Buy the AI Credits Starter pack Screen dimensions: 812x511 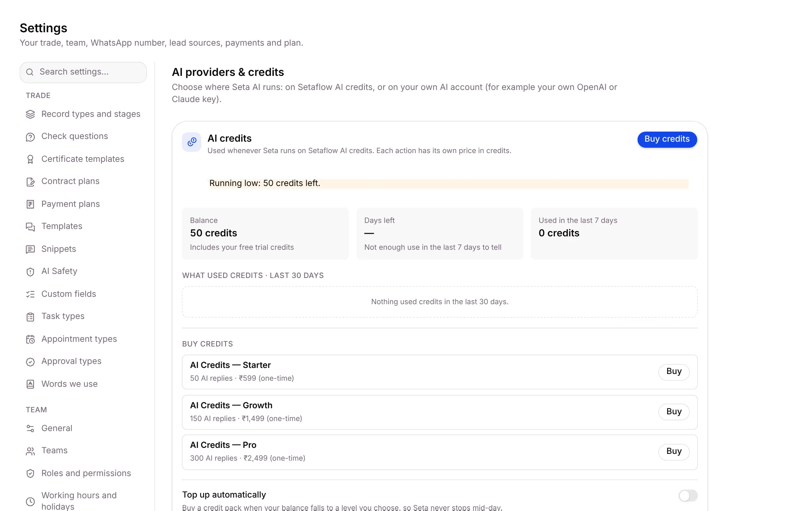click(x=673, y=372)
